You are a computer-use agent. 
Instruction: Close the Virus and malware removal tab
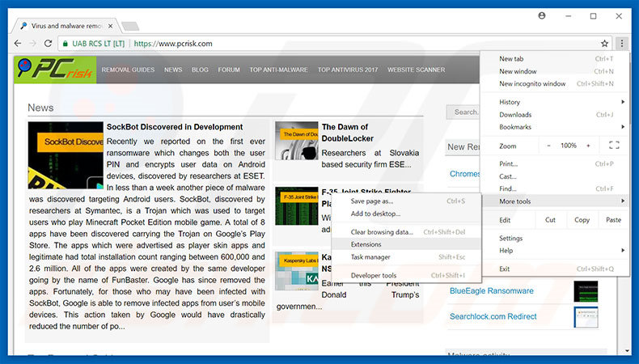[111, 26]
